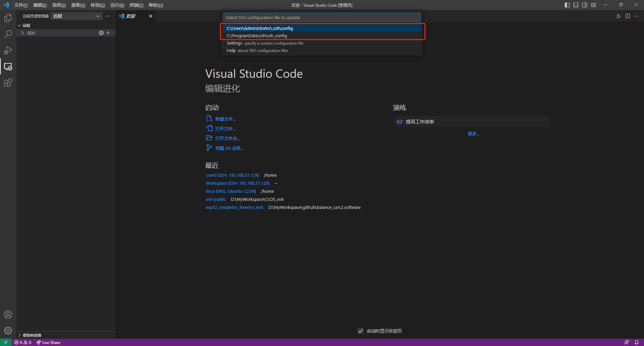644x346 pixels.
Task: Open the remote type dropdown showing 远程
Action: tap(76, 16)
